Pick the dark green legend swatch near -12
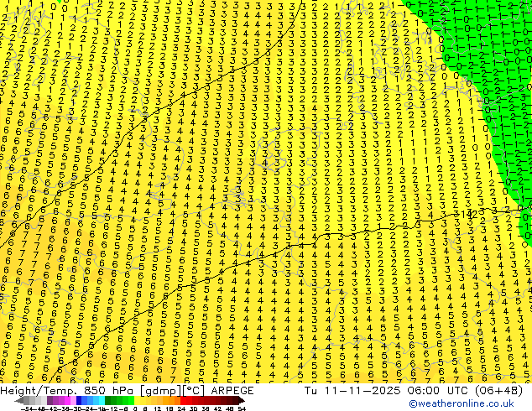532x411 pixels. coord(108,401)
